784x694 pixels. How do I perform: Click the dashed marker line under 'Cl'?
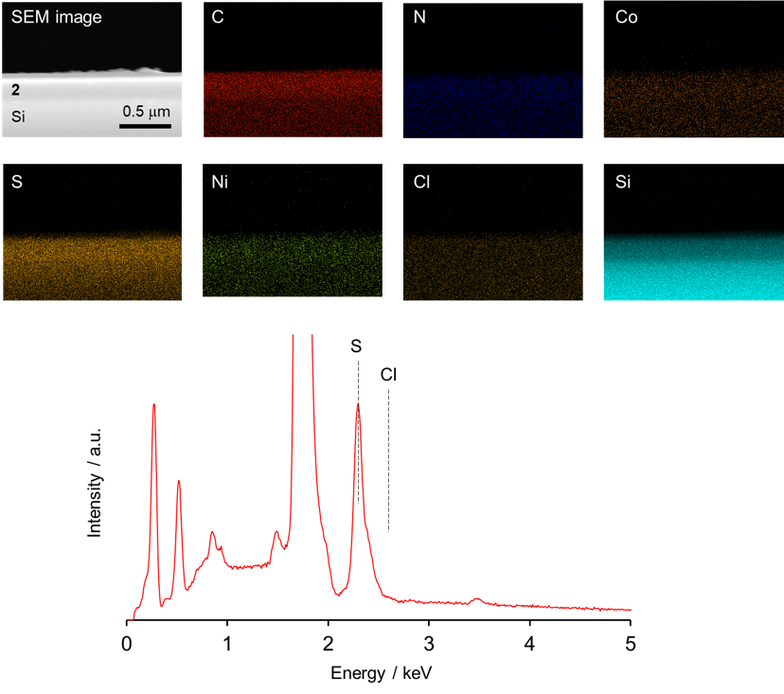[x=388, y=460]
